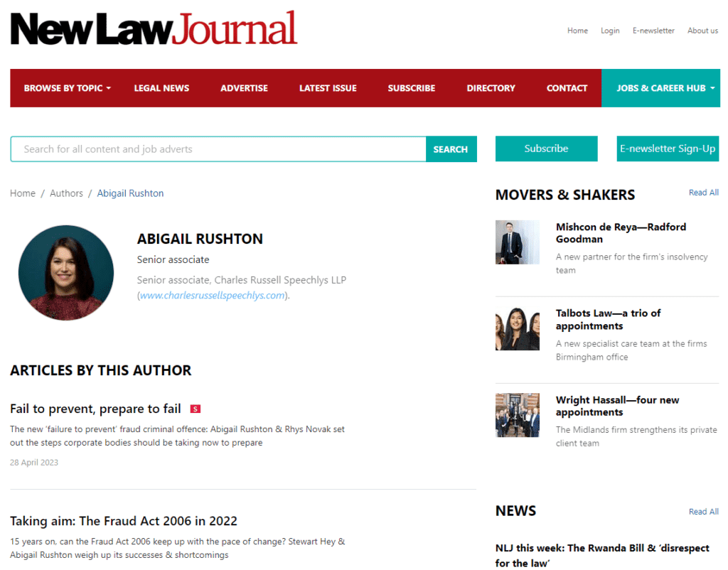Click Abigail Rushton in the breadcrumb

(131, 193)
